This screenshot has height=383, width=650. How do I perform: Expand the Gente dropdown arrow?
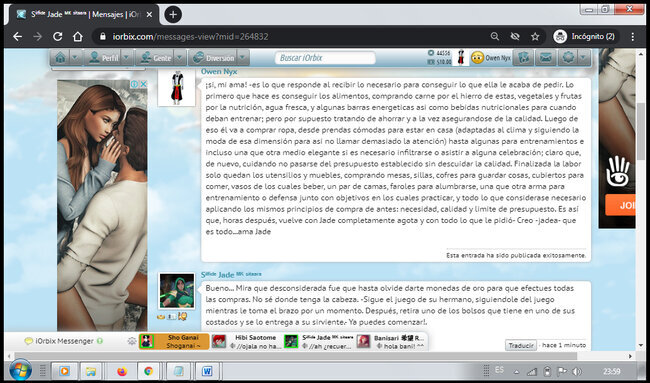[x=180, y=58]
